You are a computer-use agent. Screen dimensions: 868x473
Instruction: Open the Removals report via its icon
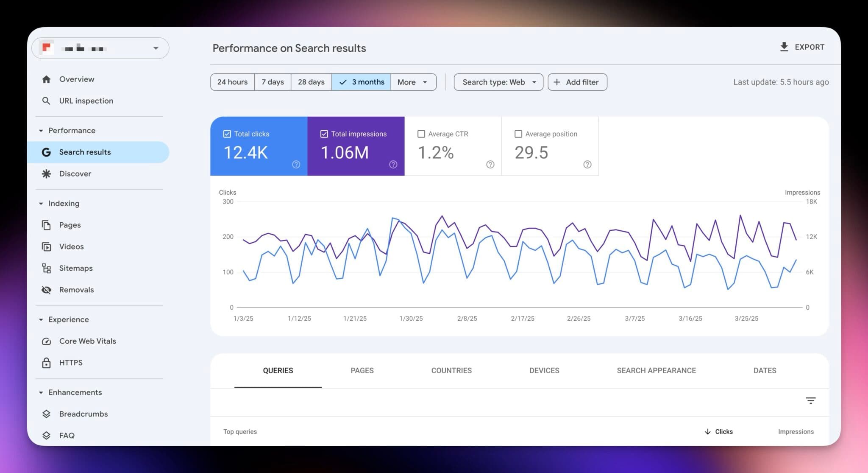tap(47, 290)
